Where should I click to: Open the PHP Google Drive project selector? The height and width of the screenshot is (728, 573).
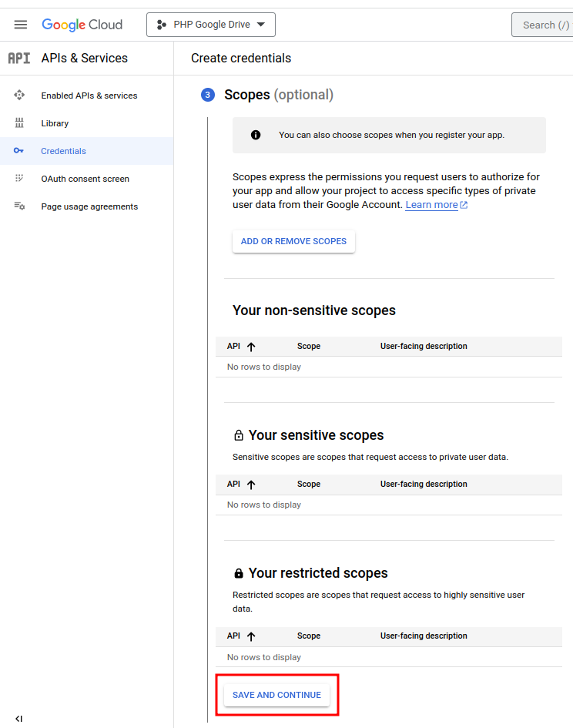click(210, 25)
